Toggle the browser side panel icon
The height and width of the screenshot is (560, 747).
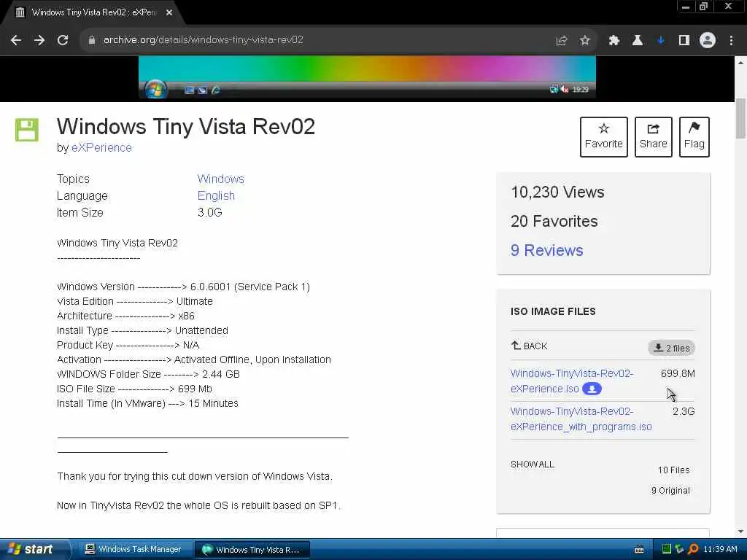click(x=684, y=41)
